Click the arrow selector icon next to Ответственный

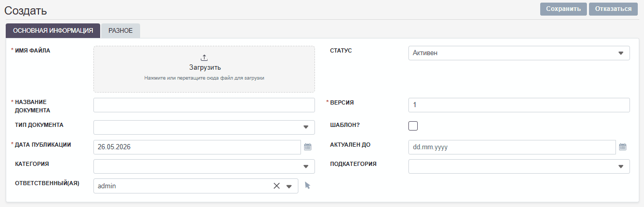(x=307, y=185)
